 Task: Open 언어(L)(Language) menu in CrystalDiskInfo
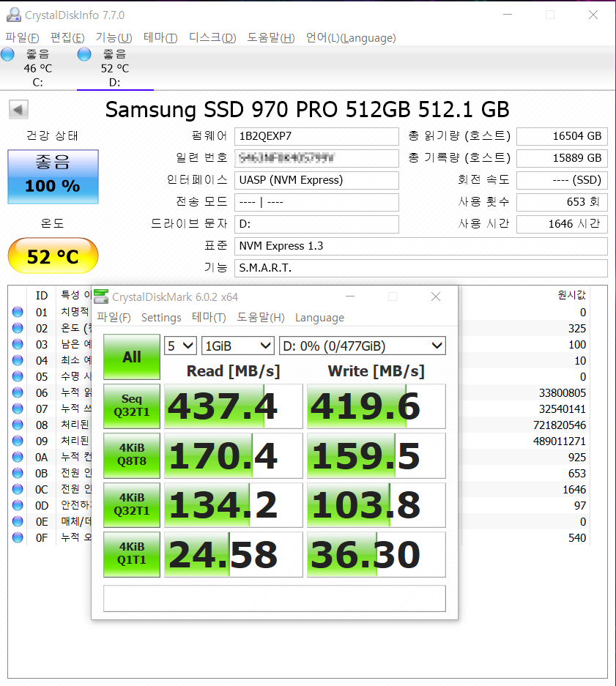tap(351, 38)
